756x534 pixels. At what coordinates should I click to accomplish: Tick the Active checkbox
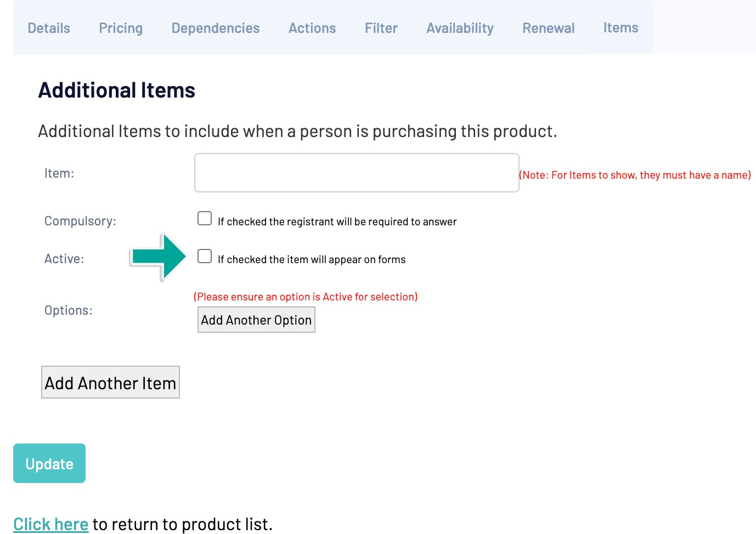(205, 256)
